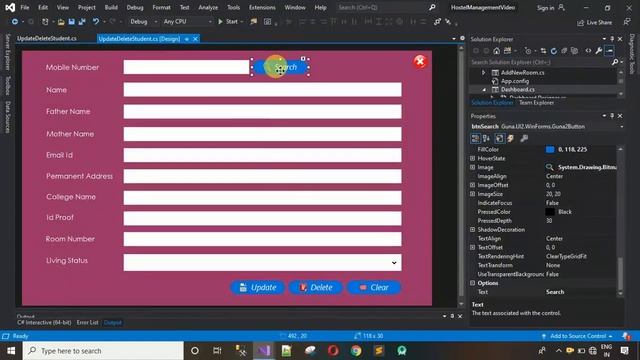Open the Analyze menu
Viewport: 640px width, 360px height.
[x=208, y=7]
